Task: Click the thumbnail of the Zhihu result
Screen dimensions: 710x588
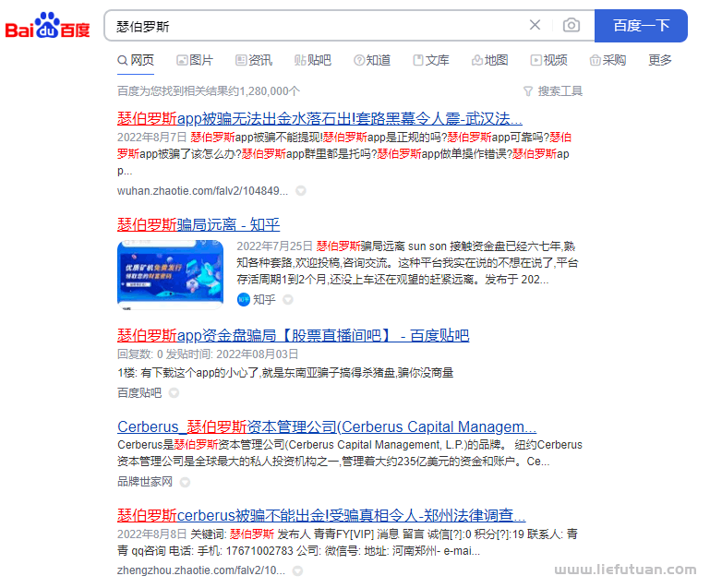Action: 170,275
